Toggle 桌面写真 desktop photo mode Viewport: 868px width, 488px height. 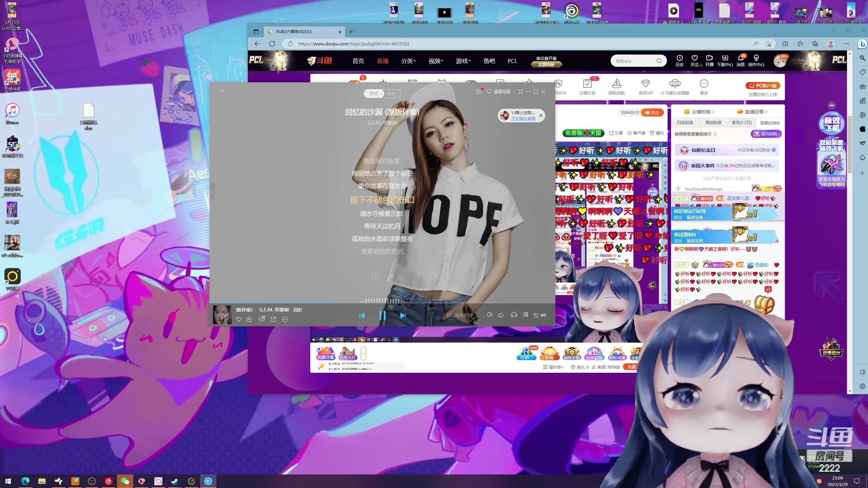point(498,91)
